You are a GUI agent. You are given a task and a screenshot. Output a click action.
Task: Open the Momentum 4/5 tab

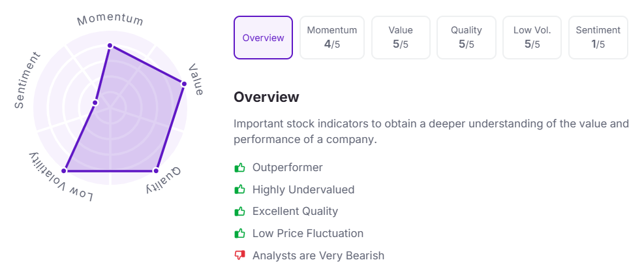click(x=332, y=38)
